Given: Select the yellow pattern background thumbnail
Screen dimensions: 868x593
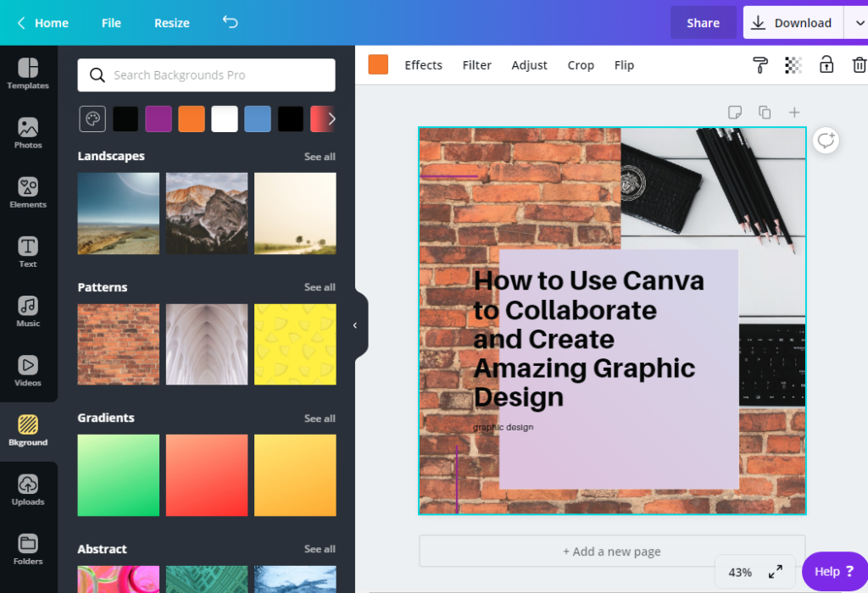Looking at the screenshot, I should [x=295, y=344].
